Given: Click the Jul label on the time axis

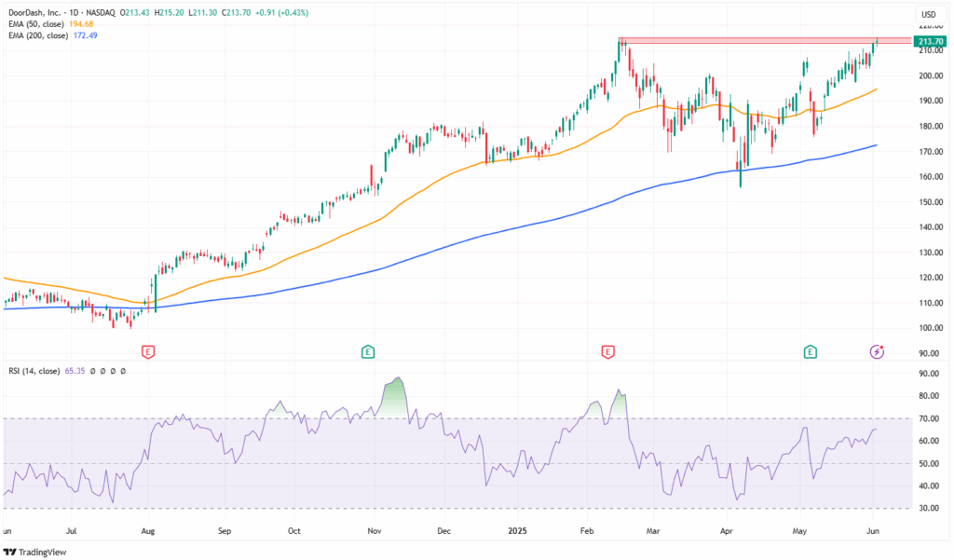Looking at the screenshot, I should point(71,531).
